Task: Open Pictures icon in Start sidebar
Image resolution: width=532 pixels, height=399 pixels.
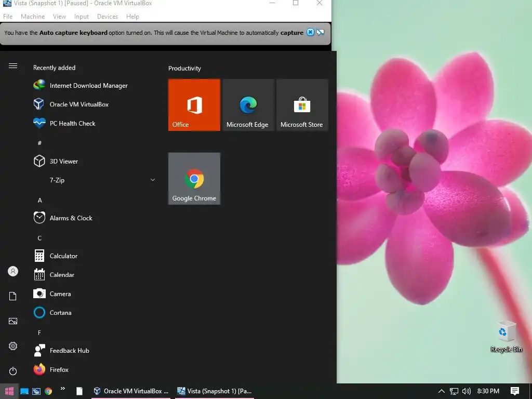Action: (x=13, y=321)
